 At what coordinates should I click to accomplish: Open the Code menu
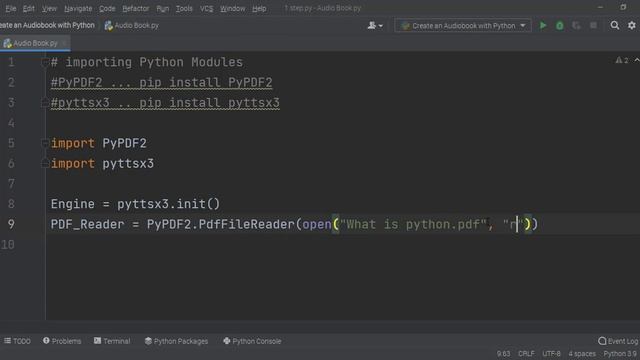tap(107, 8)
